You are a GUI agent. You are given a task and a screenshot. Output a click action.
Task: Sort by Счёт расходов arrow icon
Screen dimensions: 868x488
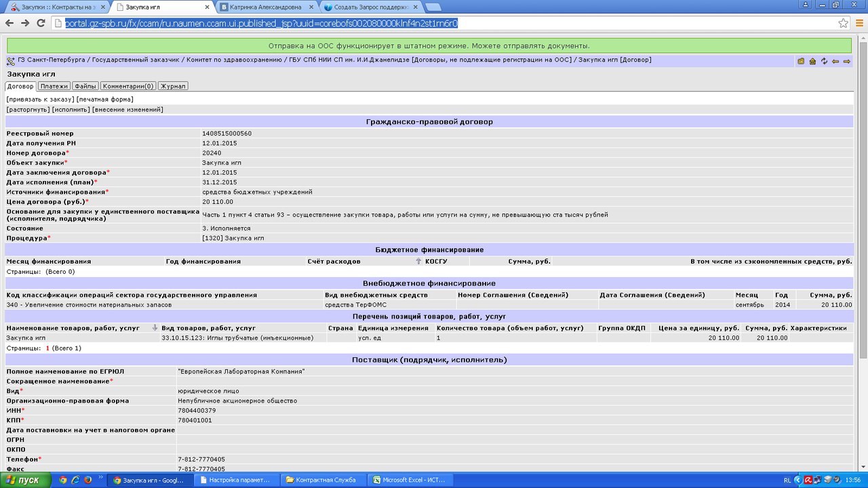[x=418, y=261]
